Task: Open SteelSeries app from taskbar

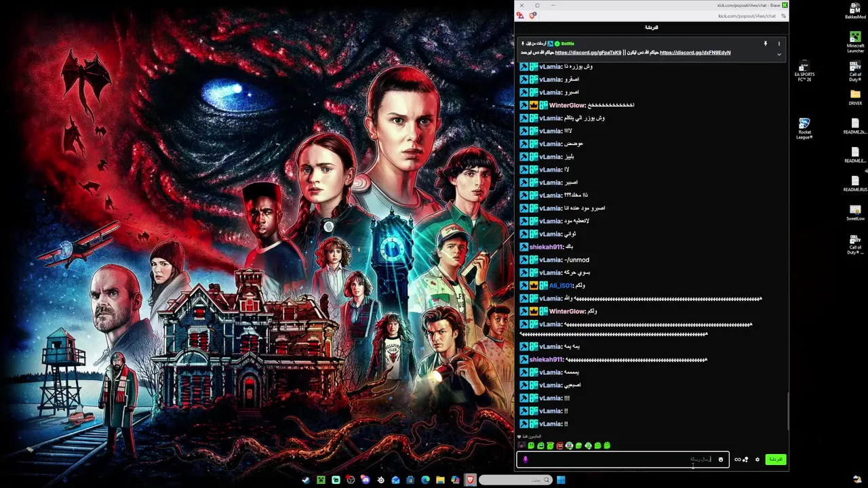Action: [380, 480]
